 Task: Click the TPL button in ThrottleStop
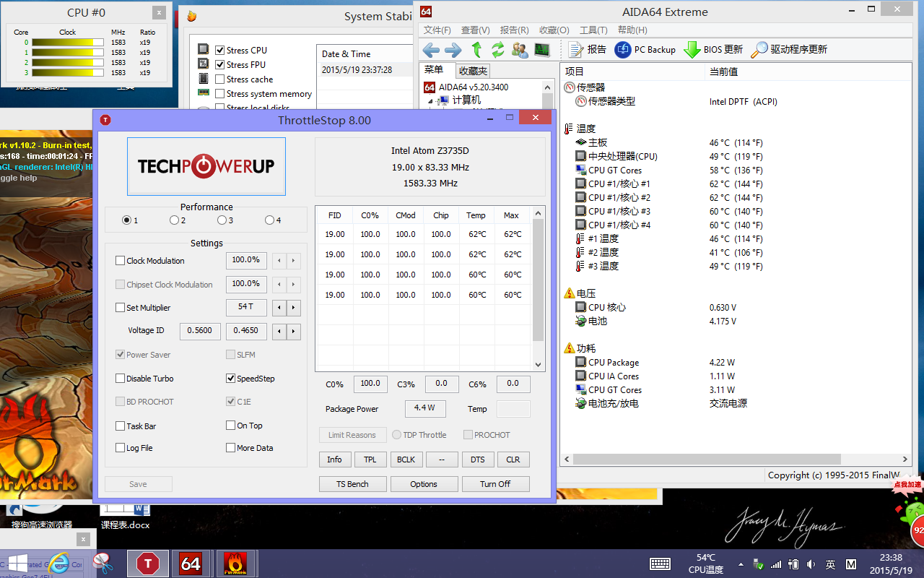[x=370, y=460]
